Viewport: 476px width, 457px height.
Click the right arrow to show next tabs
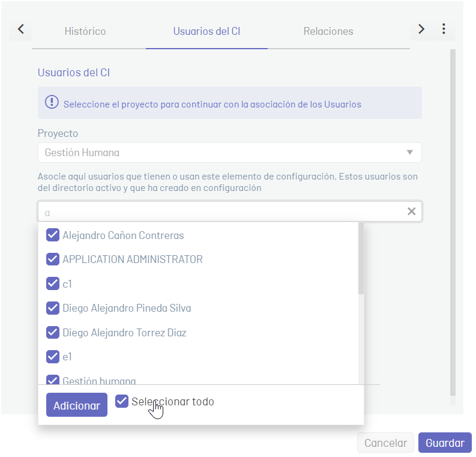(421, 29)
